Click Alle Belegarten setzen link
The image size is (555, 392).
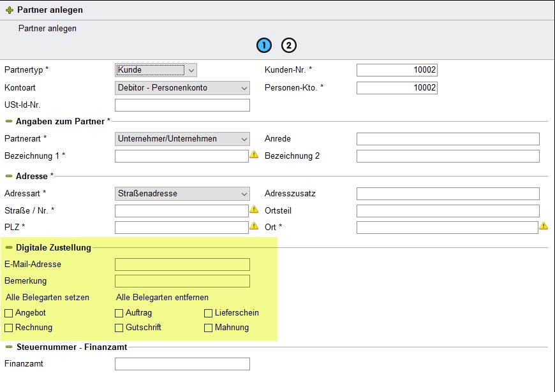click(x=47, y=297)
